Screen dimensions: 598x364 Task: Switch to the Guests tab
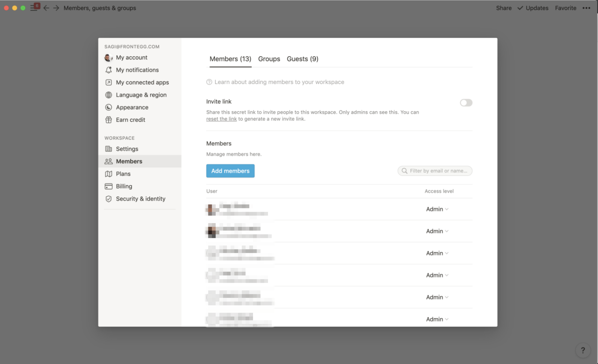click(x=303, y=59)
